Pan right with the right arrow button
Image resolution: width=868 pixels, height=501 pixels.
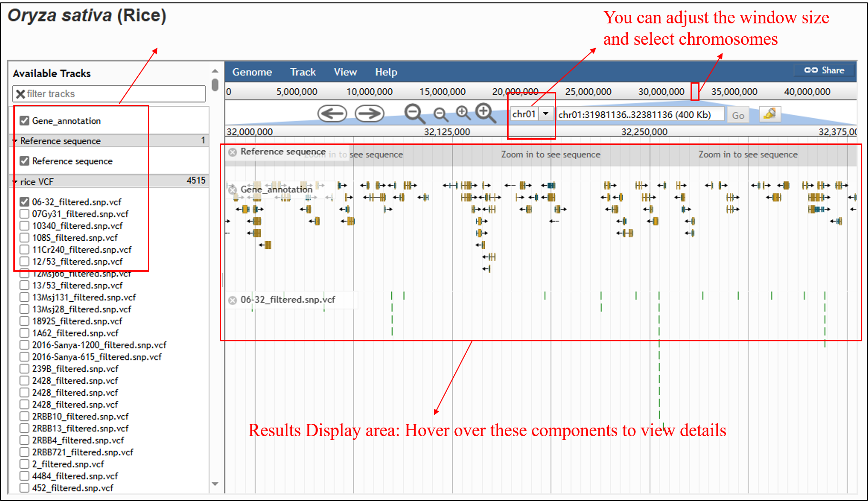click(x=369, y=114)
